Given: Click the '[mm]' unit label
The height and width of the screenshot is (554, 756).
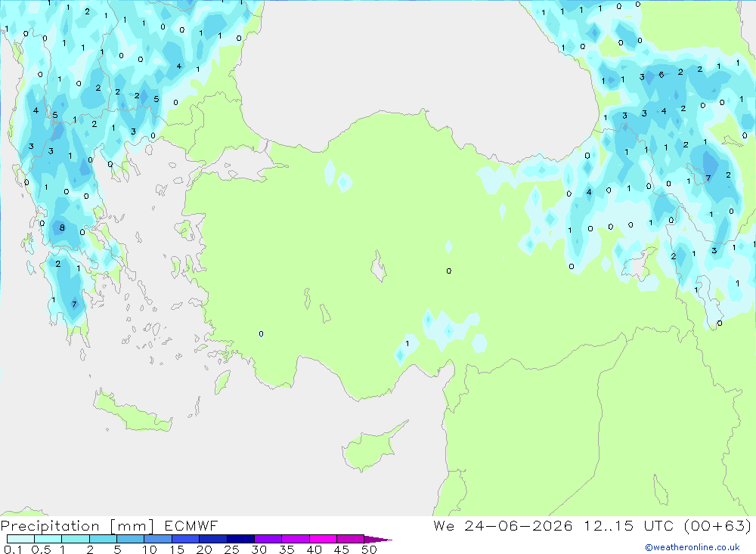Looking at the screenshot, I should tap(132, 526).
